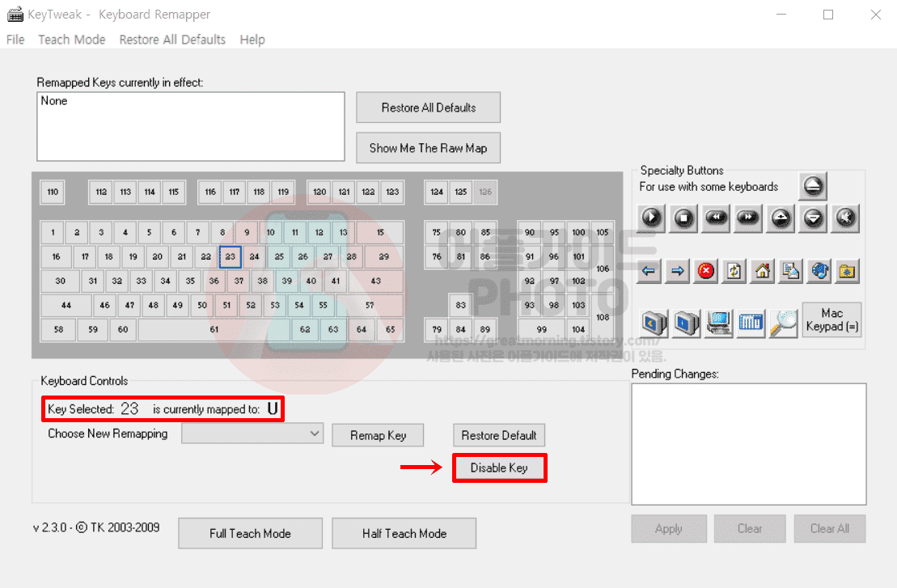
Task: Select key 65 on the keyboard layout
Action: (391, 329)
